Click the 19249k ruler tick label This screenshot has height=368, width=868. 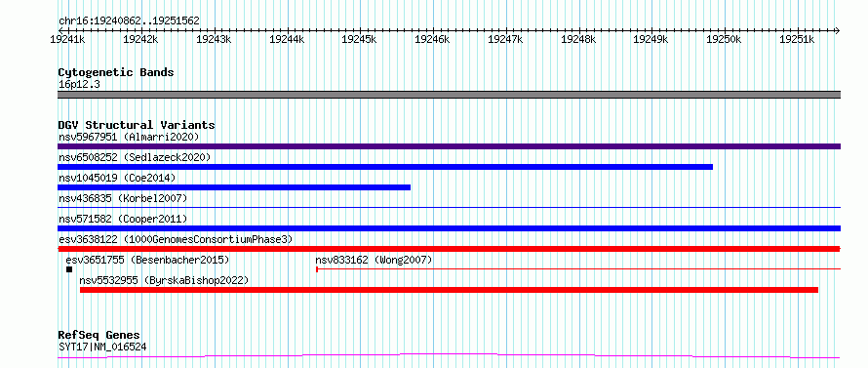point(651,39)
